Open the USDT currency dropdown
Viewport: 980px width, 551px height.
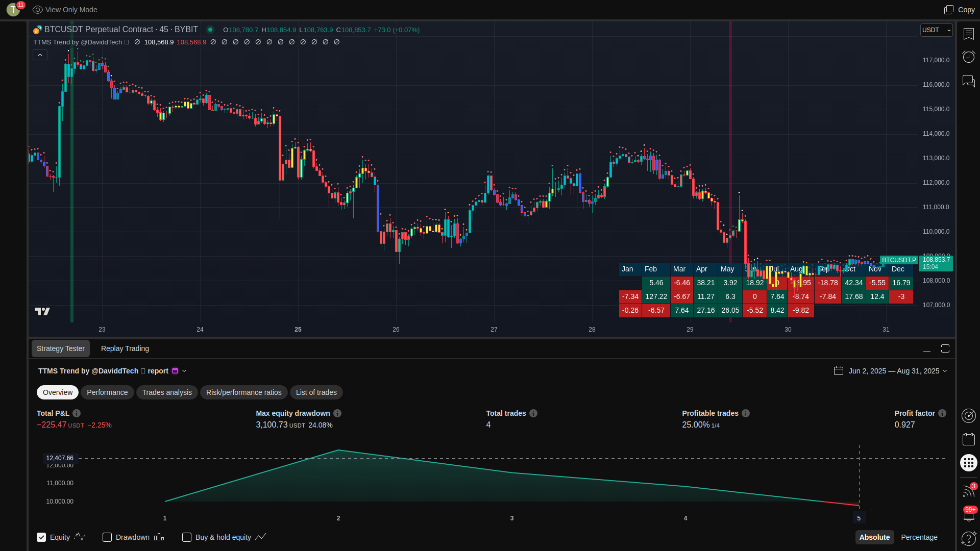[x=936, y=30]
